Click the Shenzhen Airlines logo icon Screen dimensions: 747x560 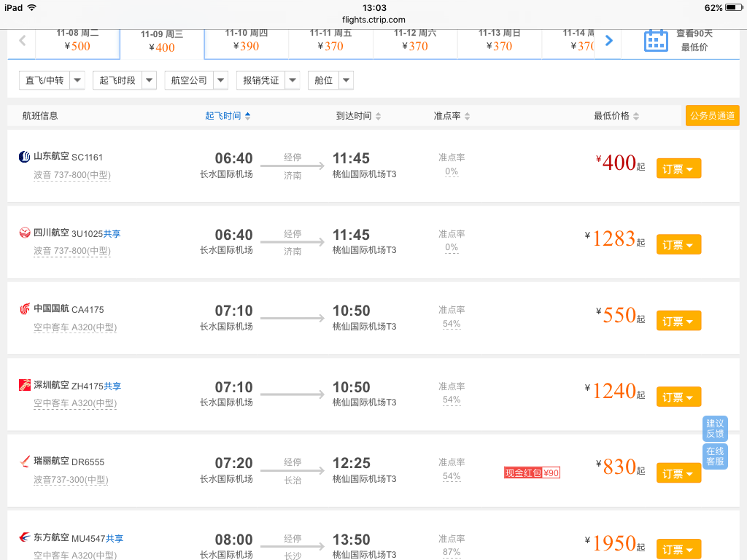[x=24, y=385]
